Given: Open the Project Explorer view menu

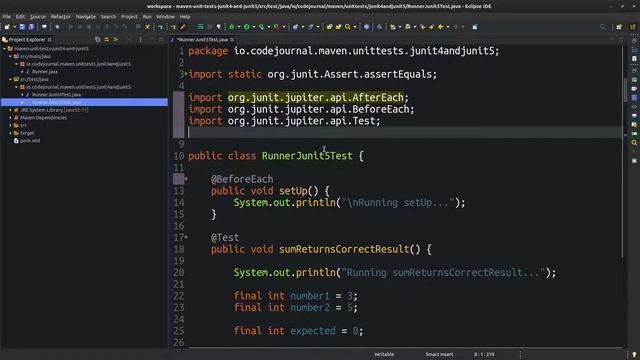Looking at the screenshot, I should [140, 40].
